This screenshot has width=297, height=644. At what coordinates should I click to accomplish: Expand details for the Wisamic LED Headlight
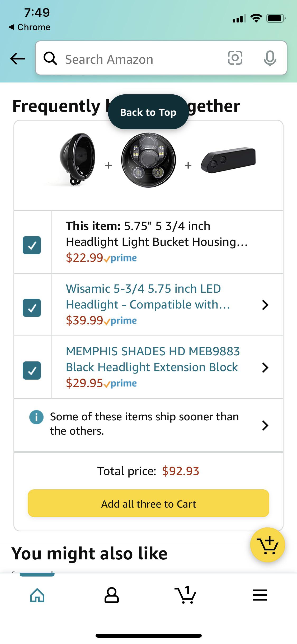coord(266,305)
